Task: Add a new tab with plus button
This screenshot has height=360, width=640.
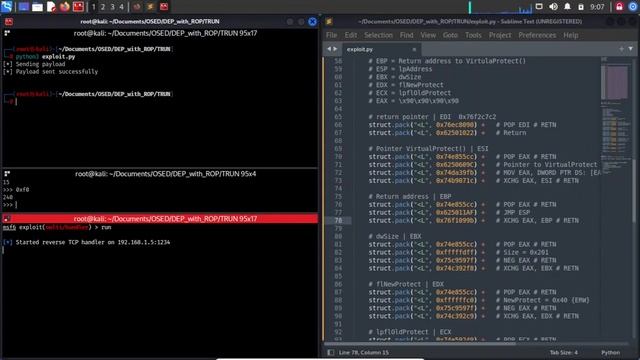Action: (x=621, y=49)
